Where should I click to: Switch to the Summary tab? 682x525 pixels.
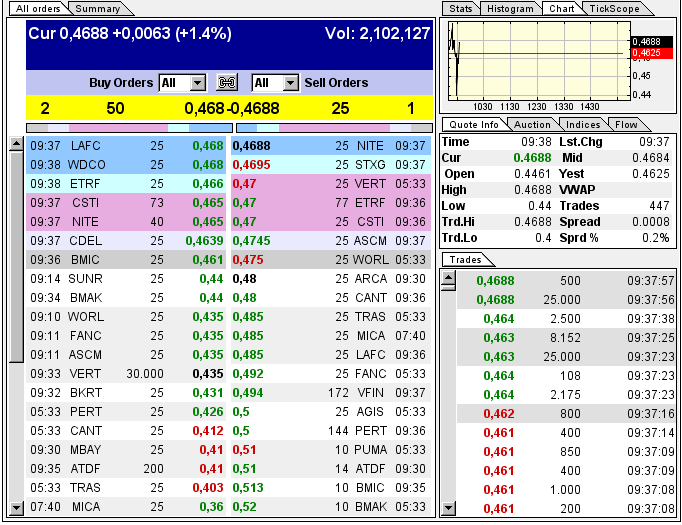97,9
